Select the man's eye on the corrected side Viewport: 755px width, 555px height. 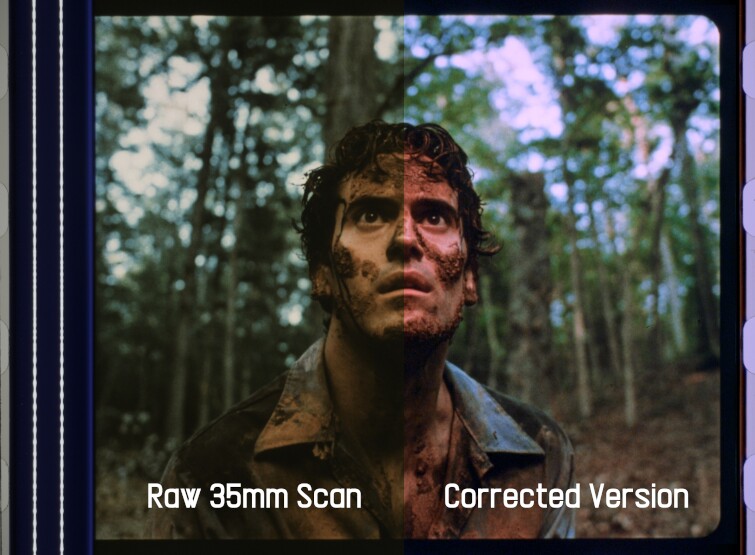pos(434,219)
